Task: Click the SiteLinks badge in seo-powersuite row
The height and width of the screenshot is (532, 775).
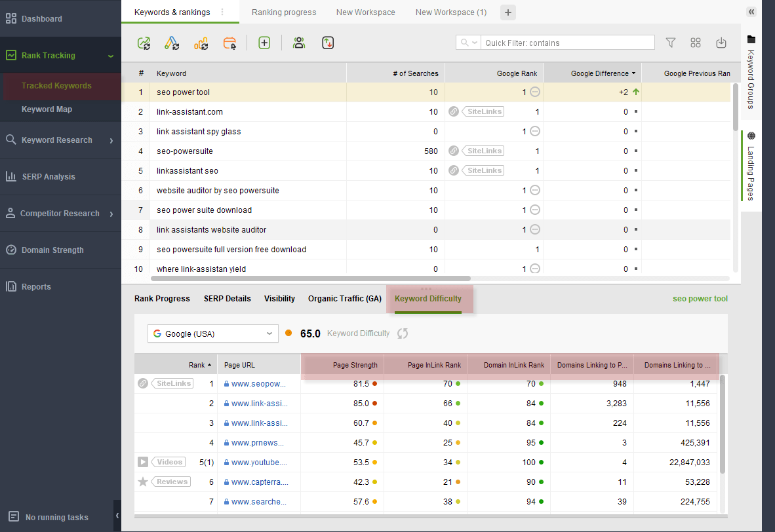Action: point(484,151)
